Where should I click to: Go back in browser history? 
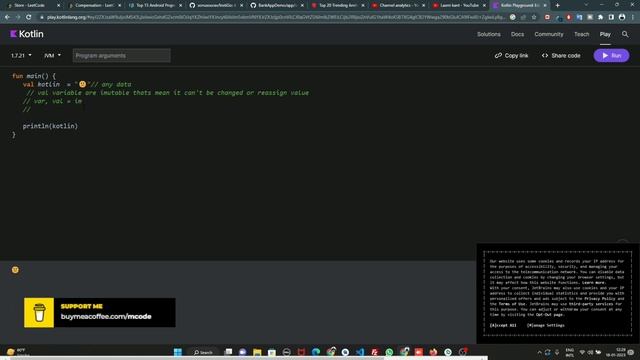[x=7, y=17]
